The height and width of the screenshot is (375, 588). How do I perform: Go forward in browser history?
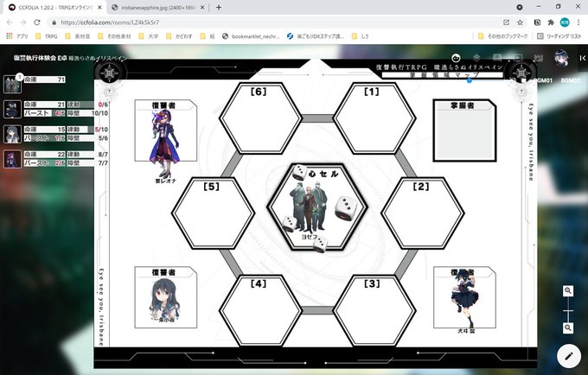23,22
